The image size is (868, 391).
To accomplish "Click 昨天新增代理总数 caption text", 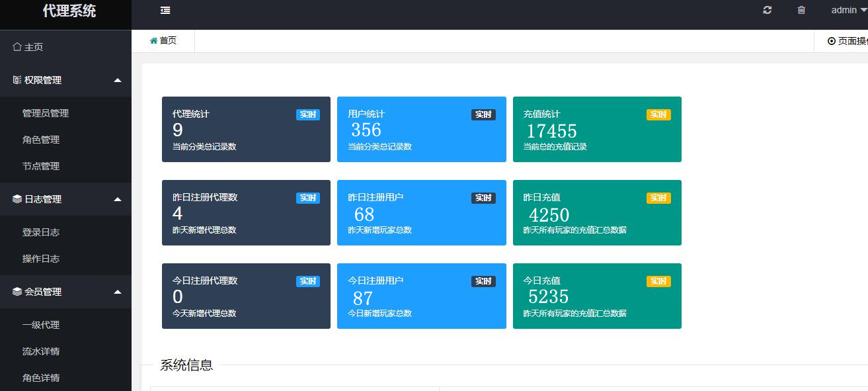I will 204,230.
